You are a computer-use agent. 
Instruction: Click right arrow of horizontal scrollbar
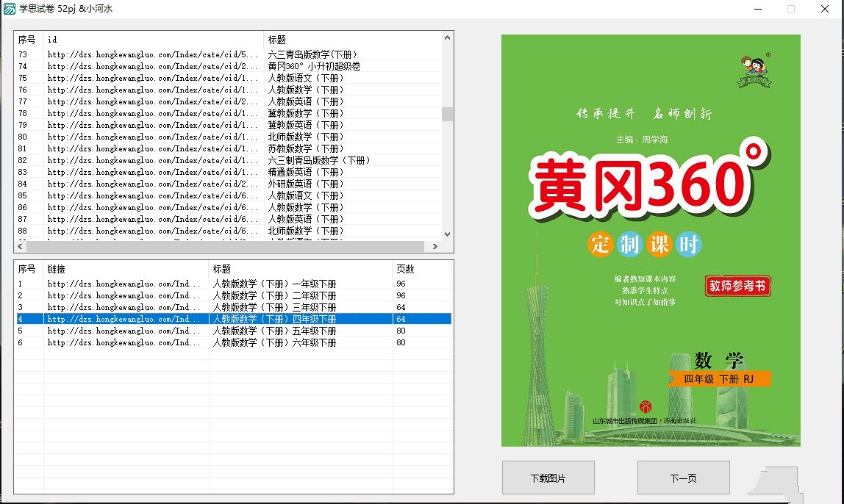point(434,247)
